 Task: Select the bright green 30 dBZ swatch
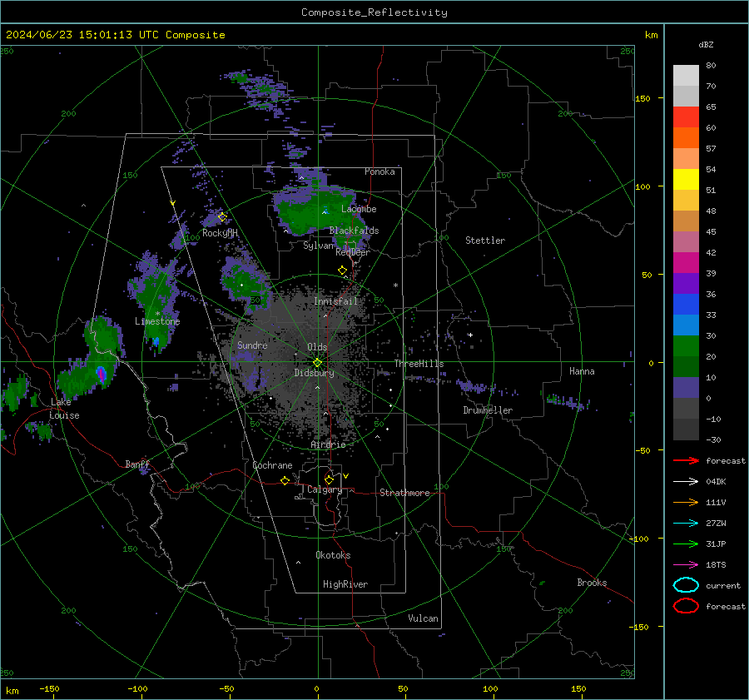[x=686, y=346]
